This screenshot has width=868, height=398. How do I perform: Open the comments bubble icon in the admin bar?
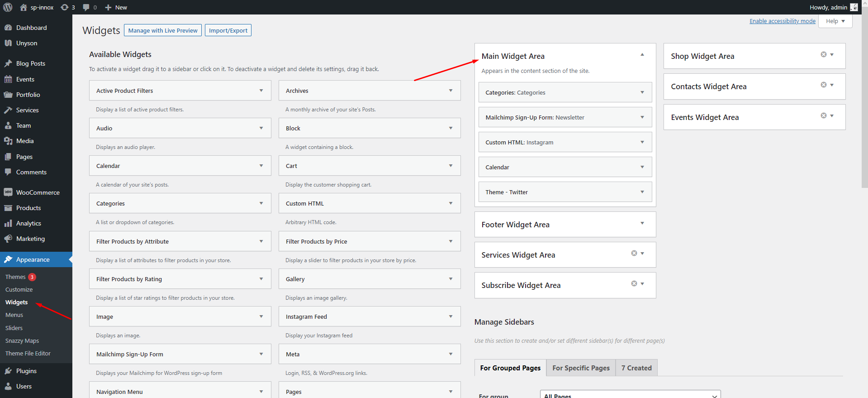coord(86,7)
